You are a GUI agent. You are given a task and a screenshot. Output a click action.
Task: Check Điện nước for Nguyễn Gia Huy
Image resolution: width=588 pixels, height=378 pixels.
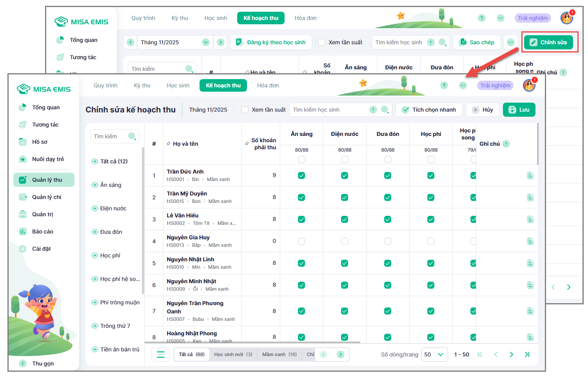click(x=345, y=241)
